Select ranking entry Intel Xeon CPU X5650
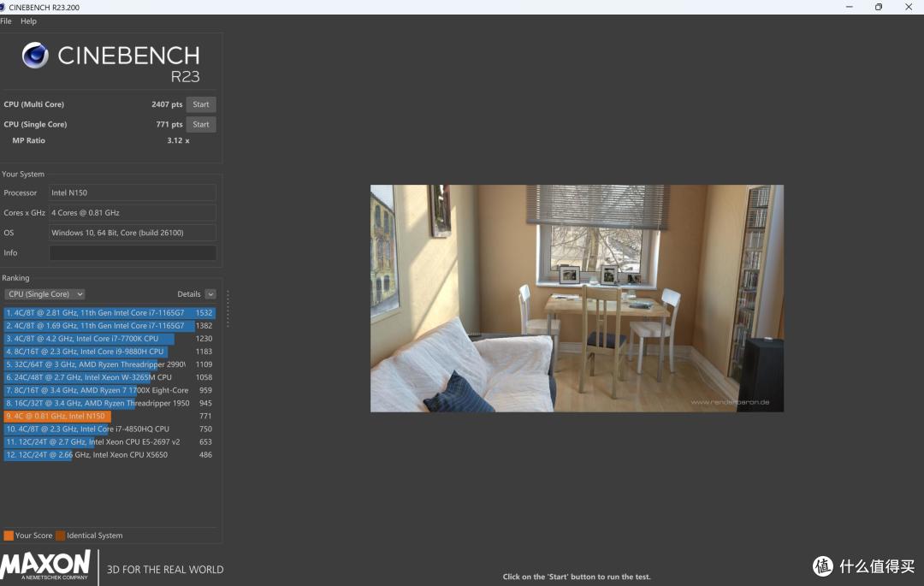Image resolution: width=924 pixels, height=586 pixels. tap(110, 454)
